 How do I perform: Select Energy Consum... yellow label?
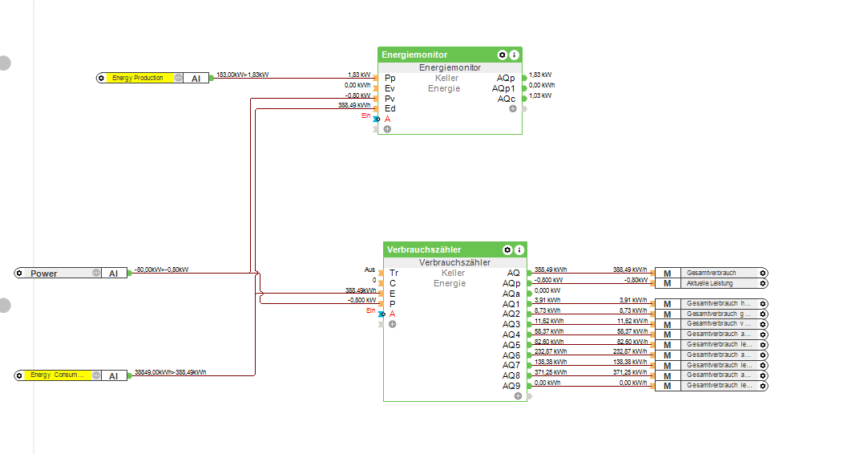pyautogui.click(x=58, y=376)
